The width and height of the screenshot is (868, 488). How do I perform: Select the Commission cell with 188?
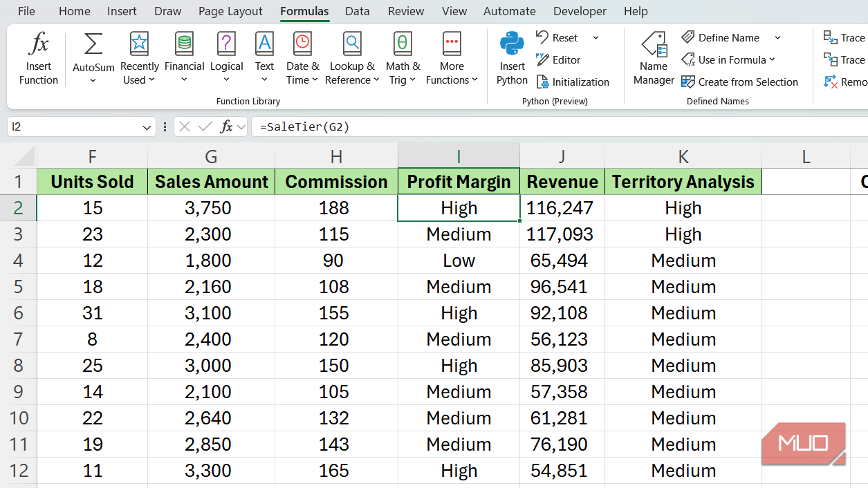[x=336, y=208]
